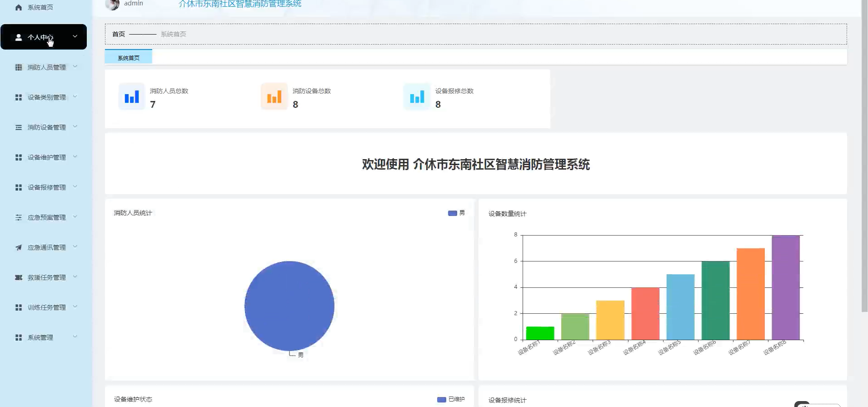868x407 pixels.
Task: Expand the 系统管理 chevron
Action: coord(75,337)
